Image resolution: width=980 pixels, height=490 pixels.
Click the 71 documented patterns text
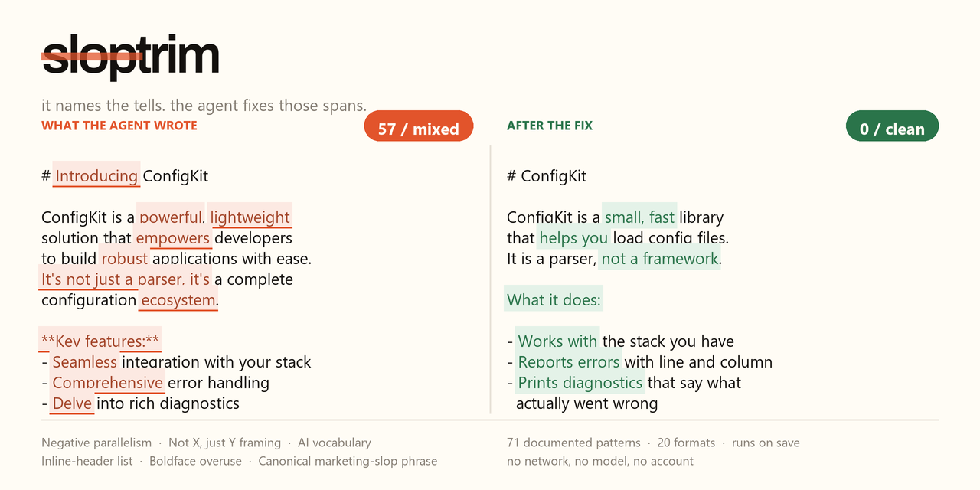[x=573, y=443]
